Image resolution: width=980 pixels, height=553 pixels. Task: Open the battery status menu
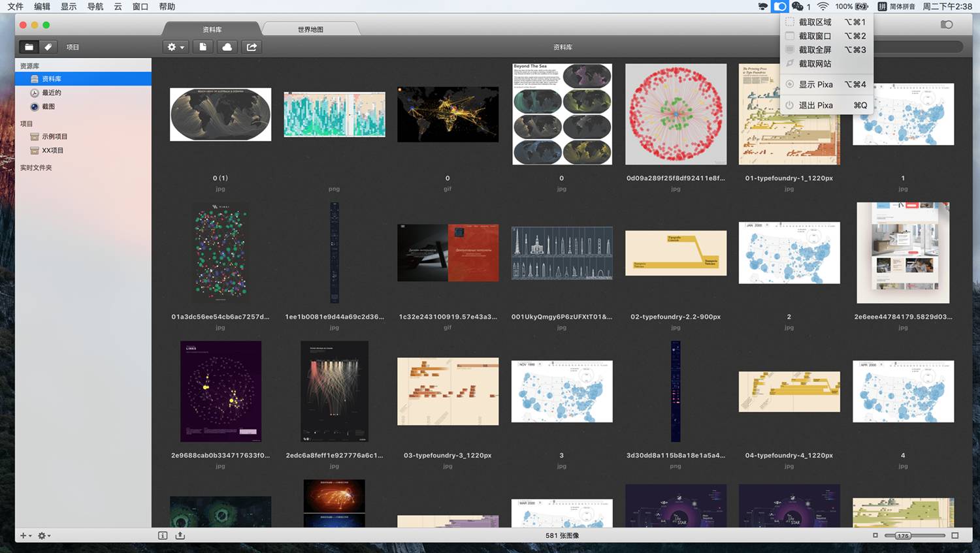pyautogui.click(x=852, y=7)
